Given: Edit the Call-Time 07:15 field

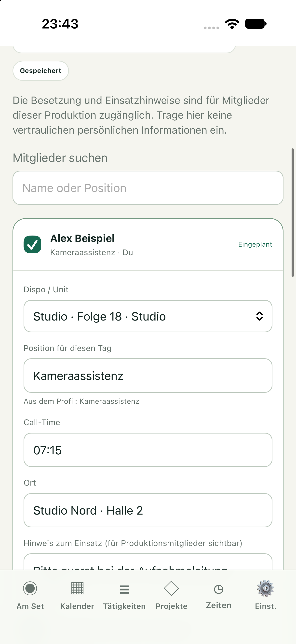Looking at the screenshot, I should point(148,450).
